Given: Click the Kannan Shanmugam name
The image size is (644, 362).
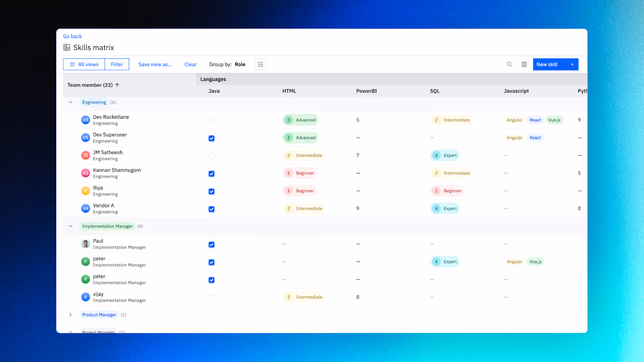Looking at the screenshot, I should [x=117, y=170].
